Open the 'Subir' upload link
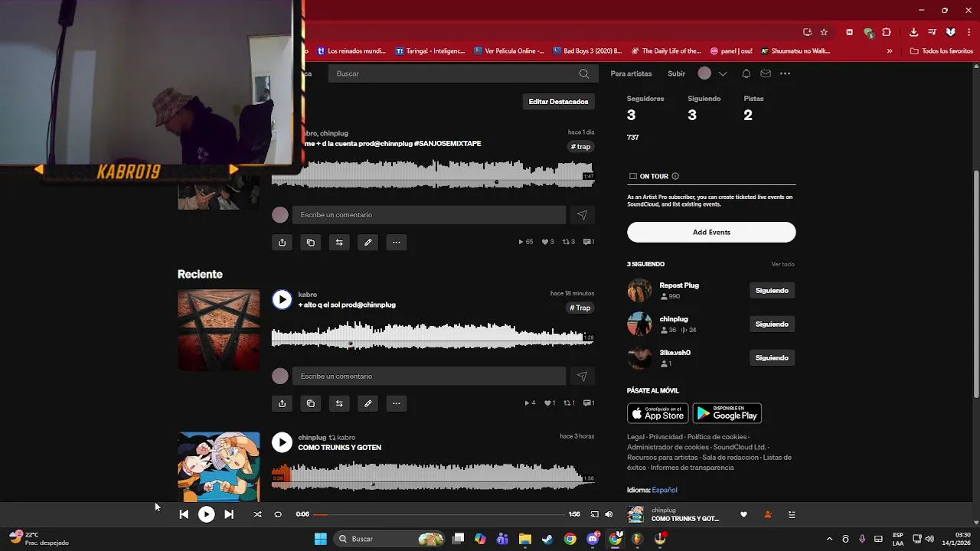The image size is (980, 551). point(677,73)
